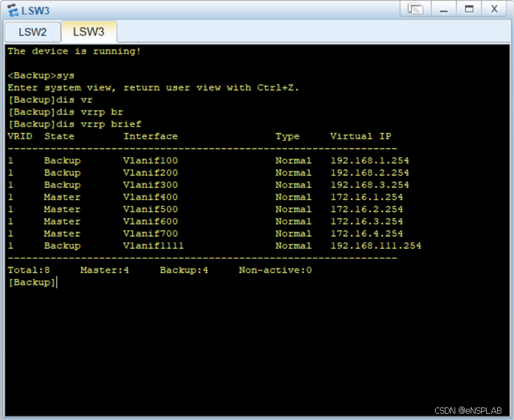
Task: Click interface Vlanif200
Action: pos(150,173)
